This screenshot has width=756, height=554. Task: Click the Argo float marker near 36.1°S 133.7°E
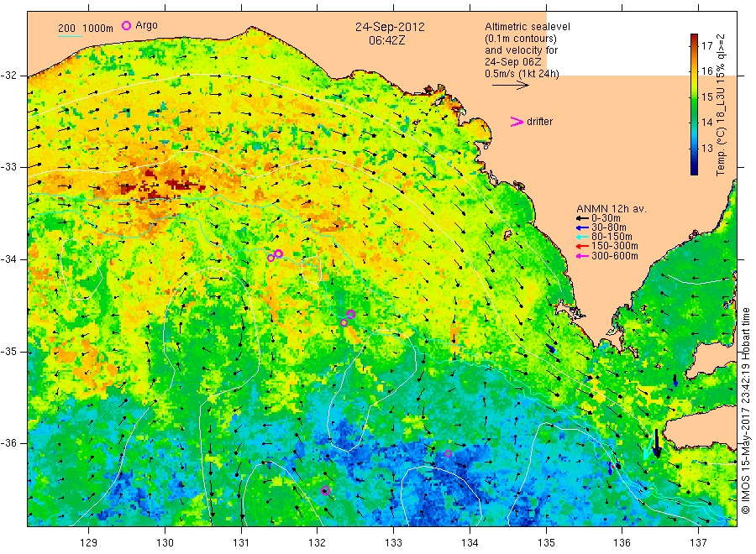pos(448,453)
